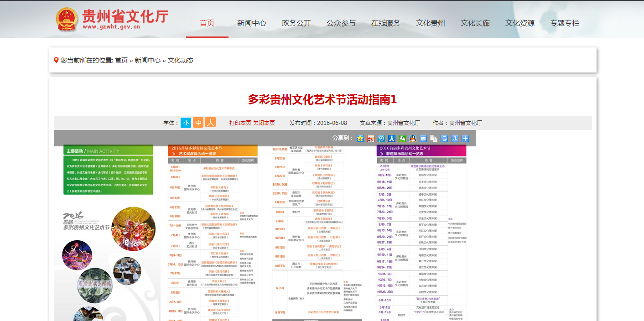Open the 政务公开 navigation menu

(x=296, y=23)
